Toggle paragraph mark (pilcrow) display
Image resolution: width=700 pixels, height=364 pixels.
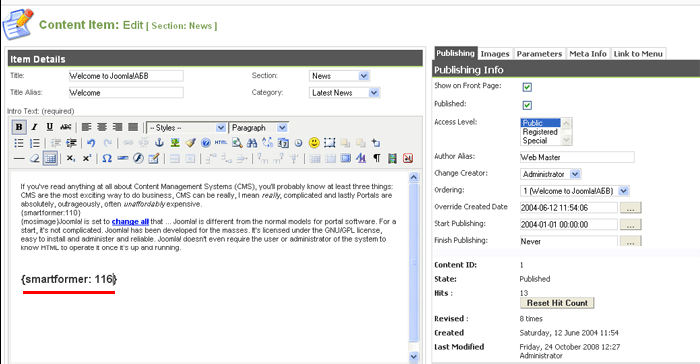tap(377, 159)
